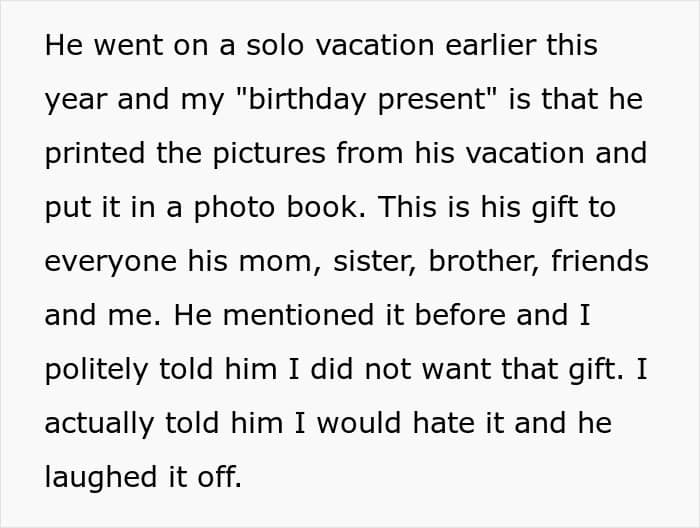Click the word "actually"
This screenshot has width=700, height=528.
coord(97,422)
